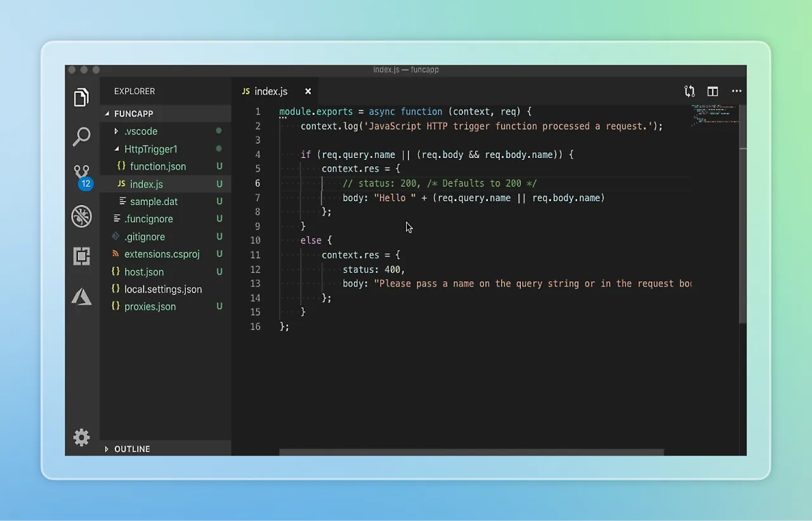Open the editor More Actions menu
Viewport: 812px width, 521px height.
pyautogui.click(x=736, y=91)
